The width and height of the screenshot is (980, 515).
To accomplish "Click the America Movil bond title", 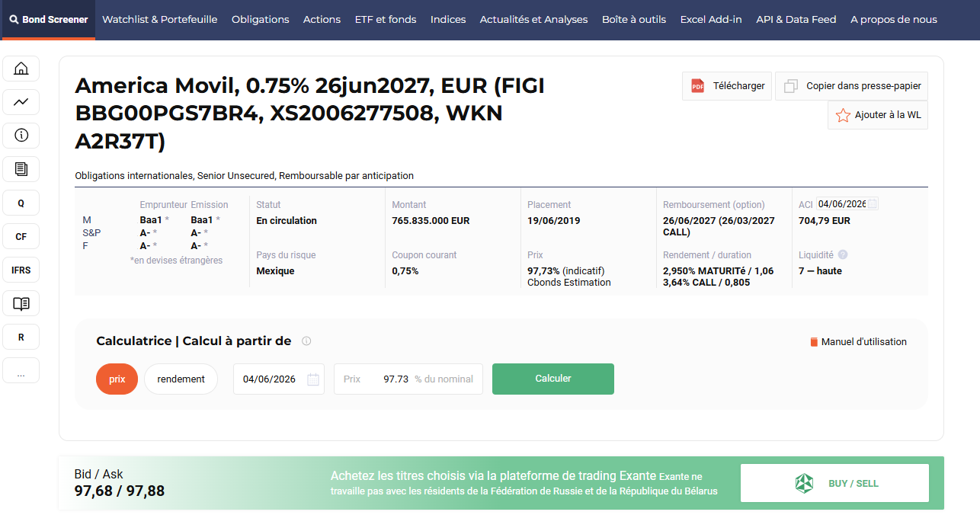I will pyautogui.click(x=309, y=114).
